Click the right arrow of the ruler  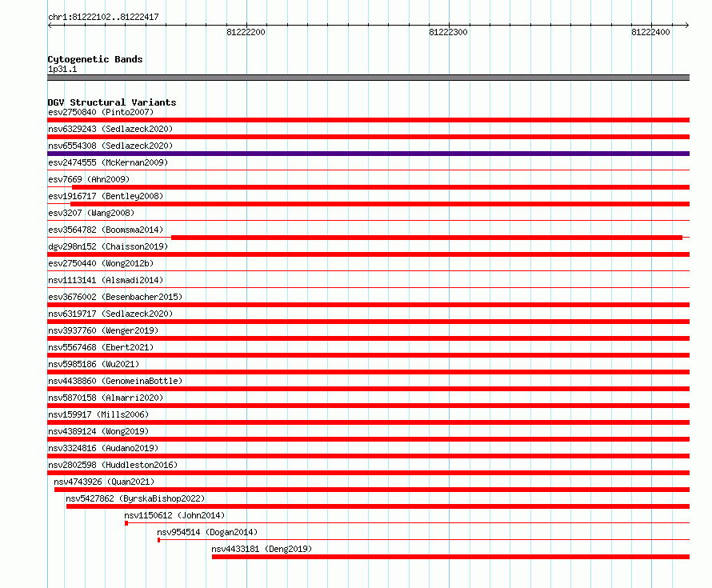click(686, 26)
